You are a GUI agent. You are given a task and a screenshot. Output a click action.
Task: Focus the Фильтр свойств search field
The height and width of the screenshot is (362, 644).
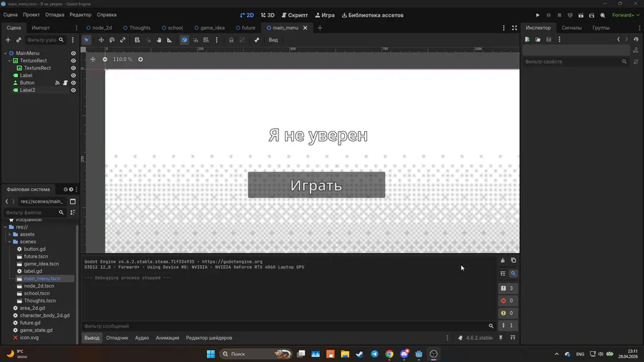pyautogui.click(x=575, y=62)
